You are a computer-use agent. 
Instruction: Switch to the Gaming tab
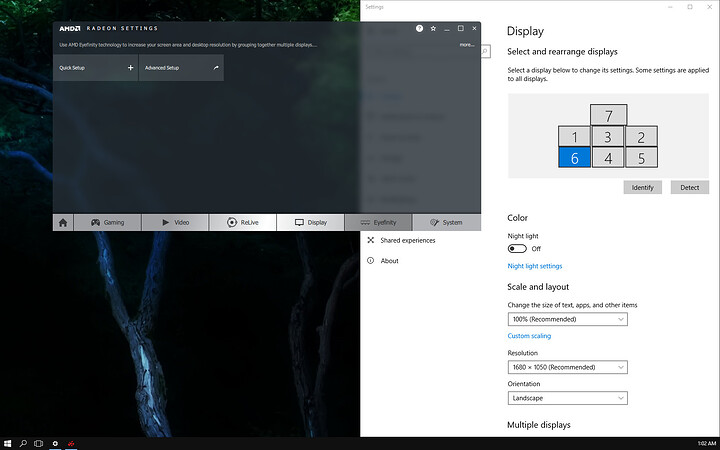(107, 223)
